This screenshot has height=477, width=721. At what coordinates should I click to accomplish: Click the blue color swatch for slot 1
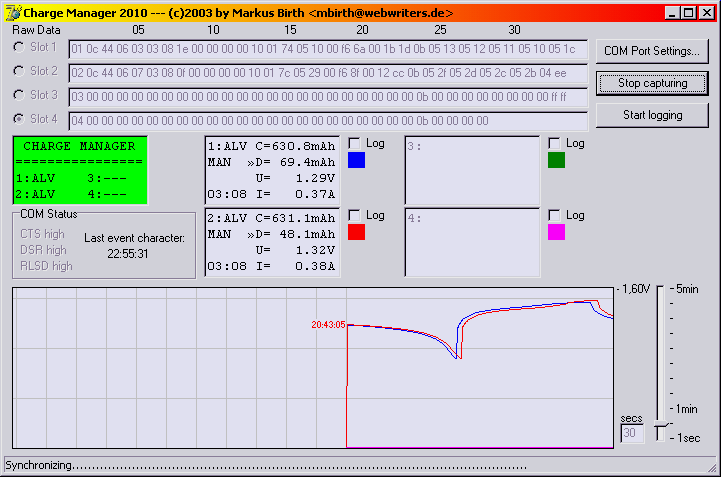tap(357, 160)
